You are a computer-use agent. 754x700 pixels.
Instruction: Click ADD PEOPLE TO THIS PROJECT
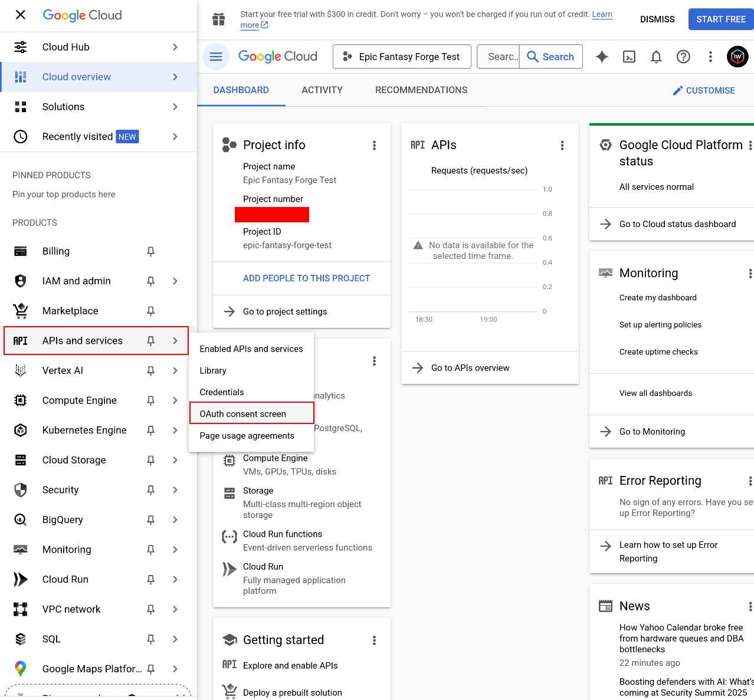[306, 278]
